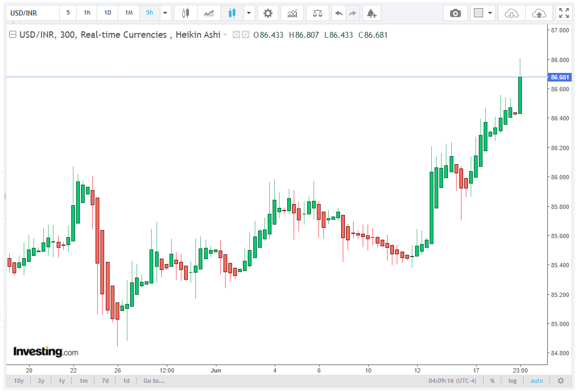
Task: Toggle log scale
Action: tap(513, 381)
